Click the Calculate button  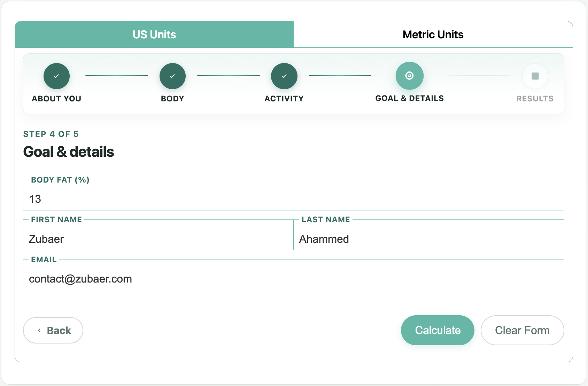(x=438, y=330)
